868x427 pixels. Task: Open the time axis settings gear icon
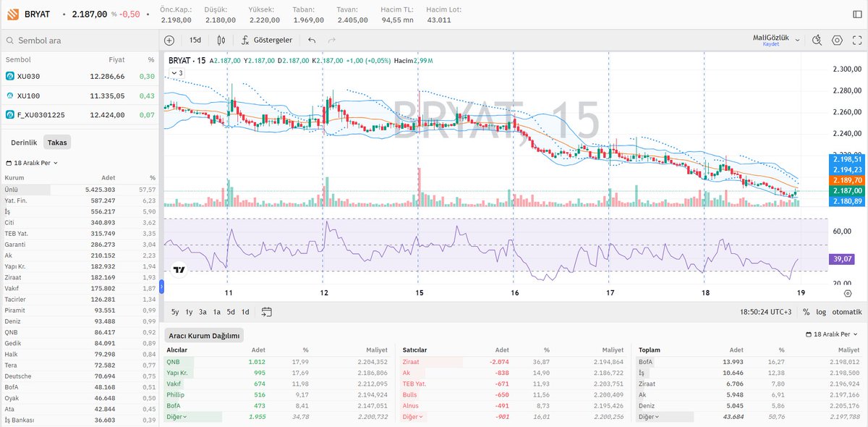pyautogui.click(x=847, y=293)
